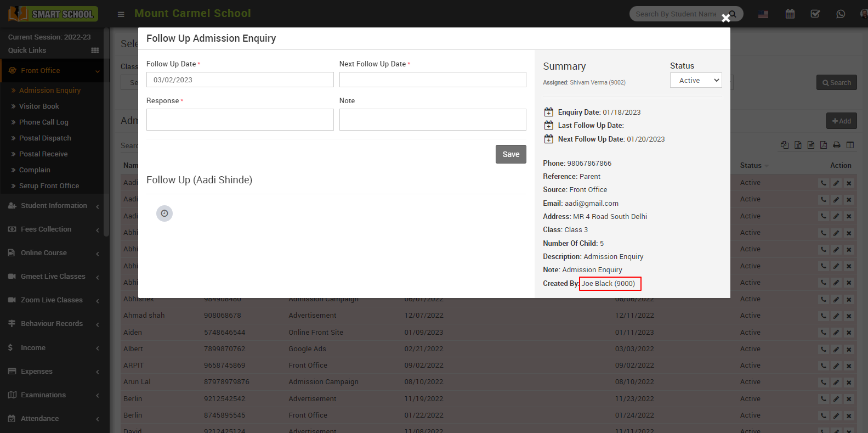Image resolution: width=868 pixels, height=433 pixels.
Task: Focus the Next Follow Up Date field
Action: 432,80
